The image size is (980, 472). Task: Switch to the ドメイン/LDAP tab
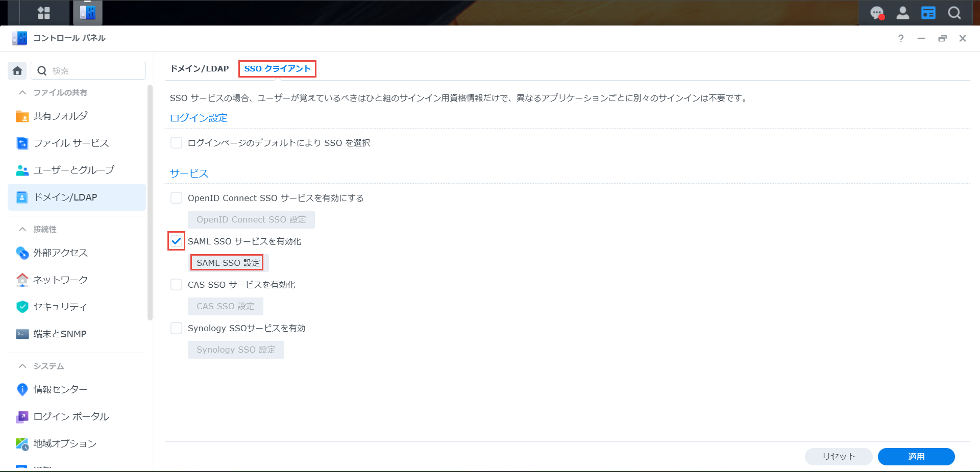pos(200,69)
